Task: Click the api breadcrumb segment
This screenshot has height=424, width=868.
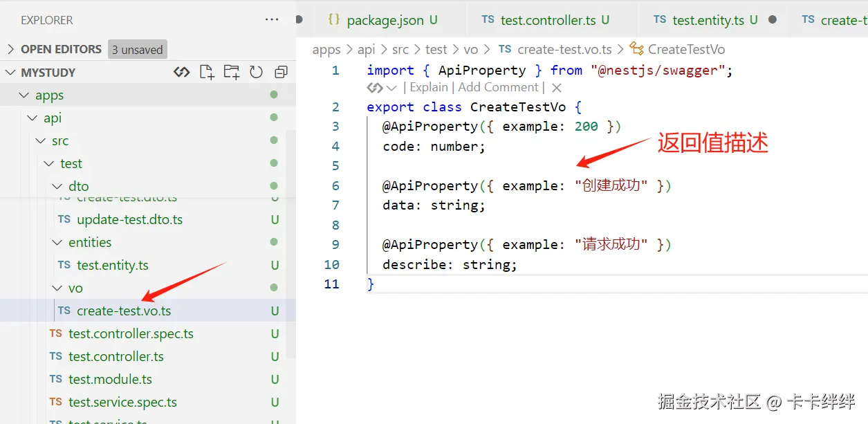Action: point(367,49)
